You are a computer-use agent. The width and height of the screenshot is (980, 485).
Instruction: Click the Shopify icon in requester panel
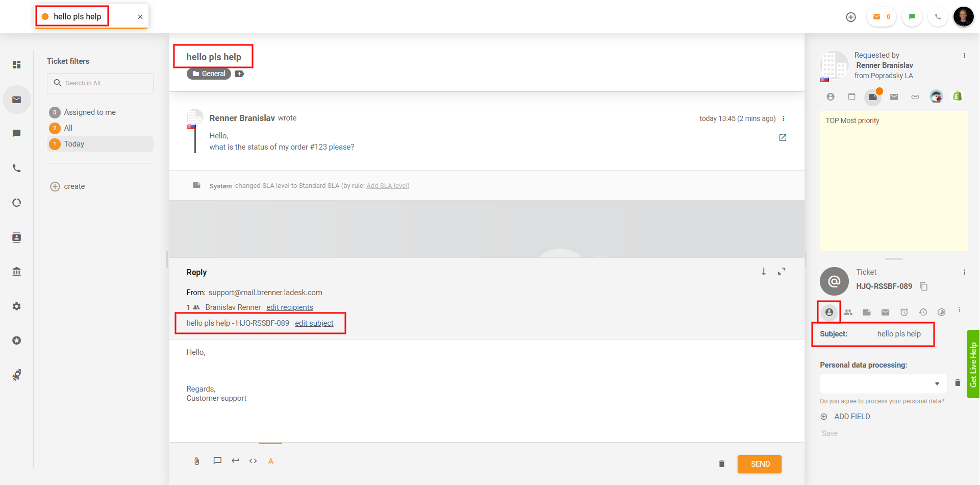tap(957, 96)
